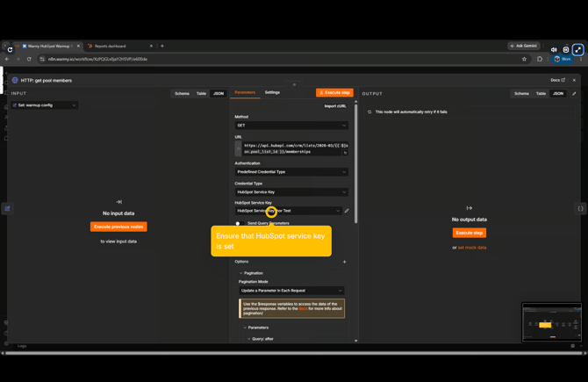This screenshot has width=588, height=382.
Task: Go back with the browser back arrow
Action: click(x=7, y=59)
